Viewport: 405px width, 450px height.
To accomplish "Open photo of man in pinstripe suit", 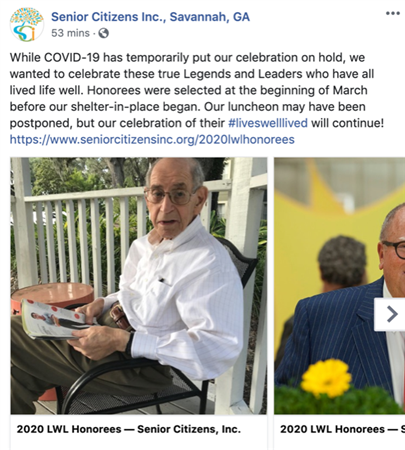I will [x=340, y=286].
